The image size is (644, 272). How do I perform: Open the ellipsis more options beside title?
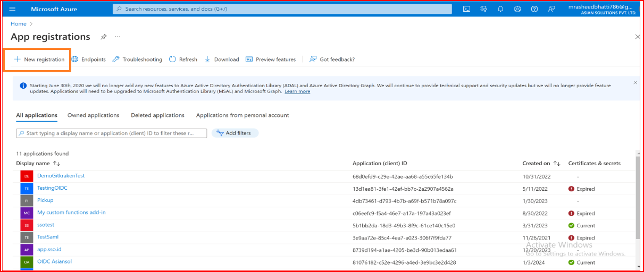point(118,37)
